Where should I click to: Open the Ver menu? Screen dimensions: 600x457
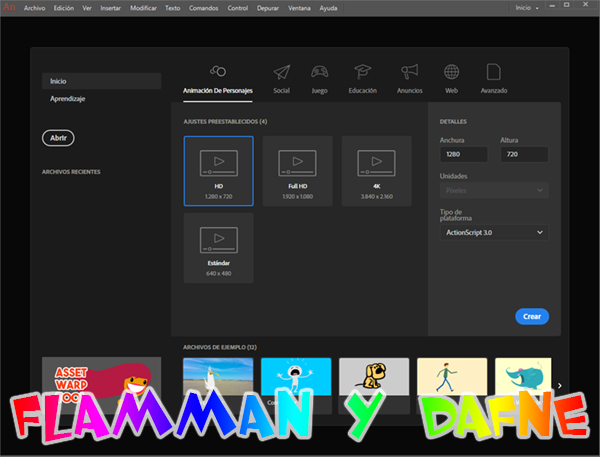coord(87,8)
